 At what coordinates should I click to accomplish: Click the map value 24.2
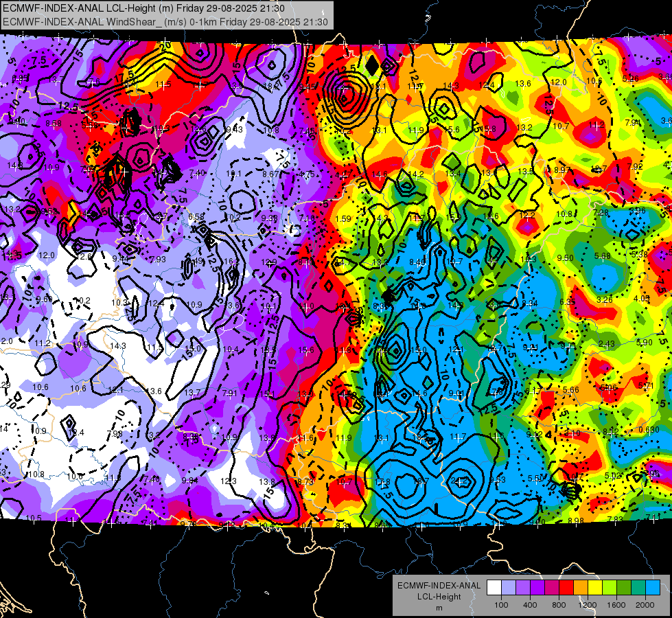point(458,481)
